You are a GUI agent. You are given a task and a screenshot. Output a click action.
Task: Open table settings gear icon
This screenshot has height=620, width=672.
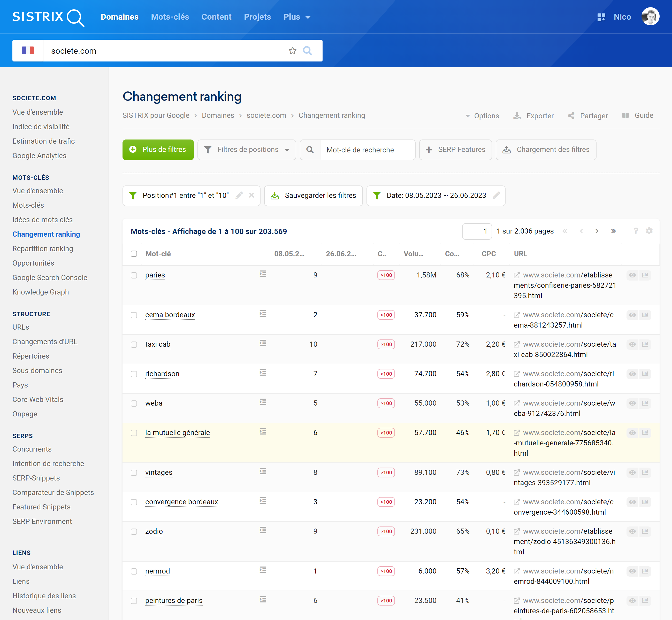click(x=649, y=231)
